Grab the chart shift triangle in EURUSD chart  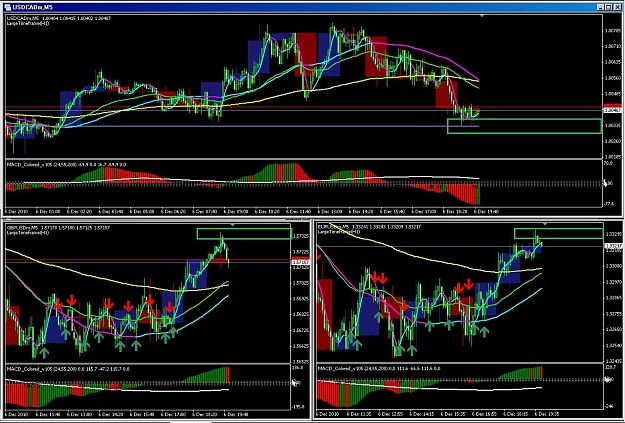tap(545, 224)
